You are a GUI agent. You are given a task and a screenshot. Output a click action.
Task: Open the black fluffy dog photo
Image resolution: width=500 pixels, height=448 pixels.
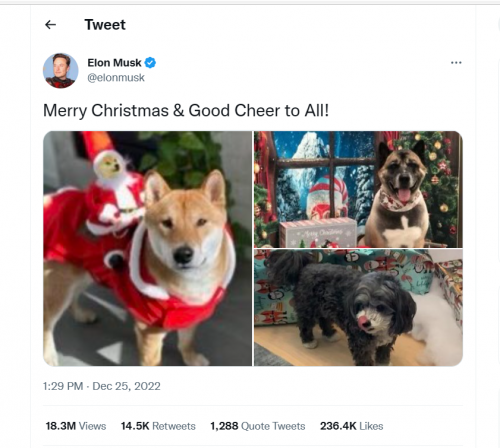coord(358,308)
